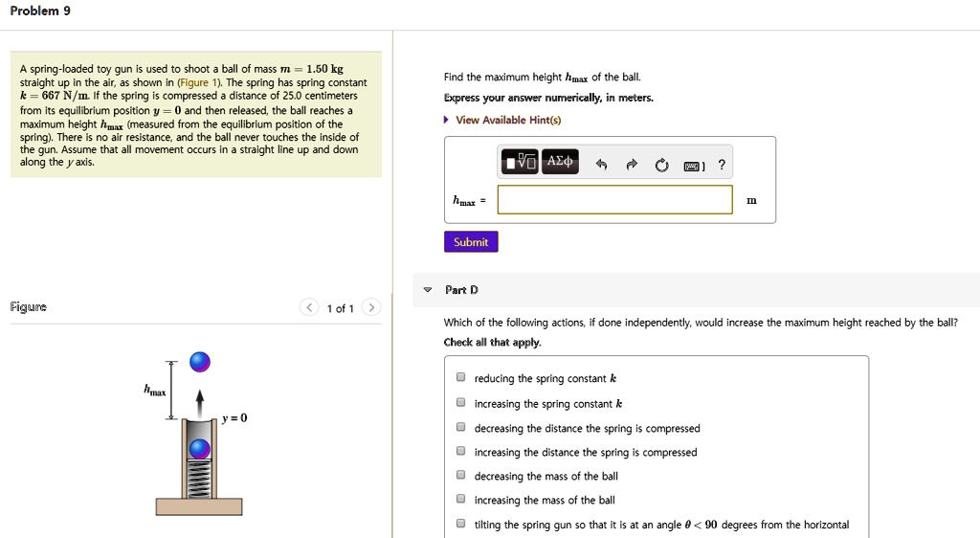The height and width of the screenshot is (538, 980).
Task: Go to next figure arrow
Action: (371, 307)
